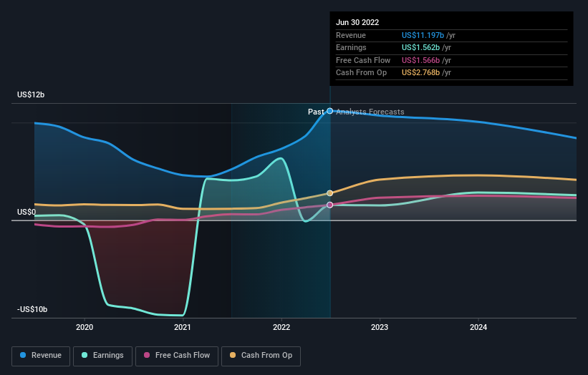Image resolution: width=588 pixels, height=375 pixels.
Task: Click the US$1.566b free cash flow value
Action: 420,60
